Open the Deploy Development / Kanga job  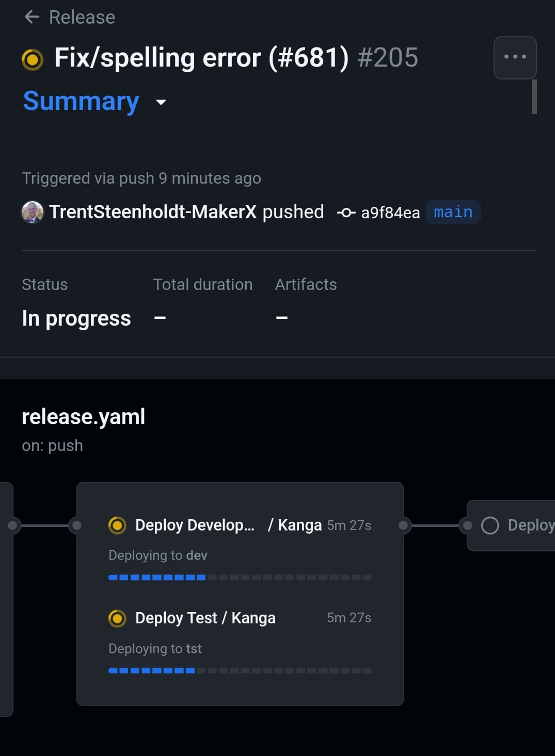pyautogui.click(x=240, y=525)
